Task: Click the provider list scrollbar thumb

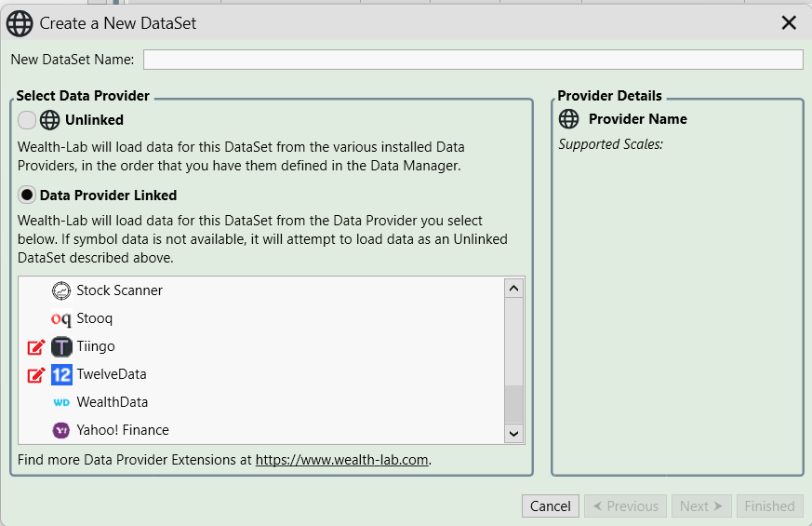Action: point(513,405)
